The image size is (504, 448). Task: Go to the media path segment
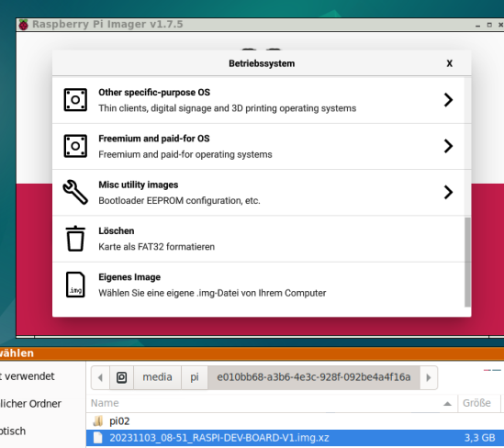click(157, 377)
